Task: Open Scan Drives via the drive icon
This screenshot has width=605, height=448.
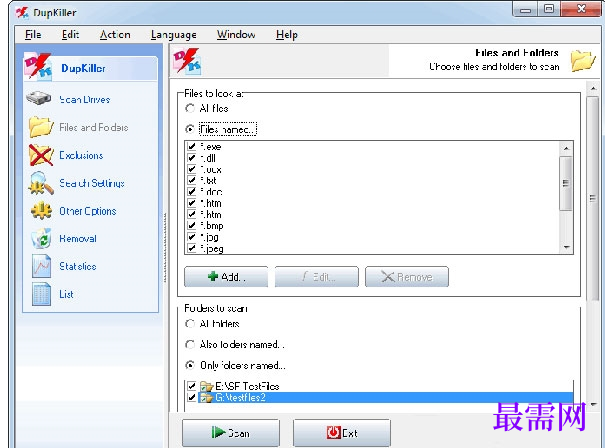Action: [x=39, y=99]
